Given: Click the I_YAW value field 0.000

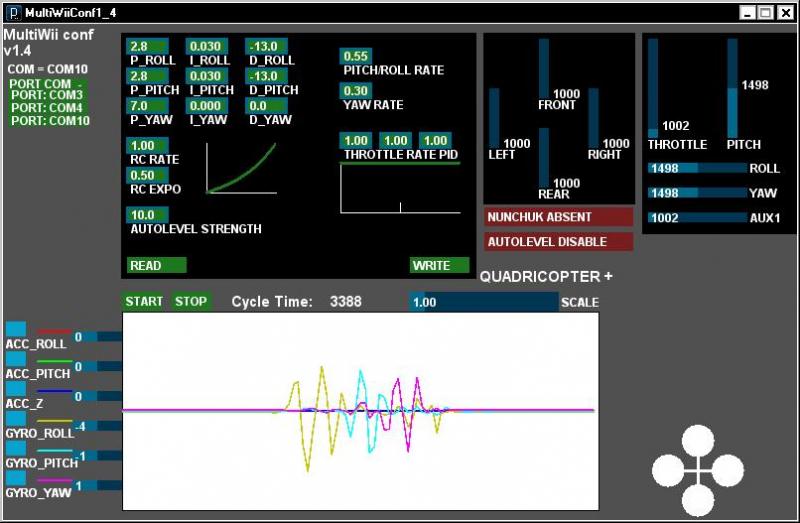Looking at the screenshot, I should pos(207,106).
